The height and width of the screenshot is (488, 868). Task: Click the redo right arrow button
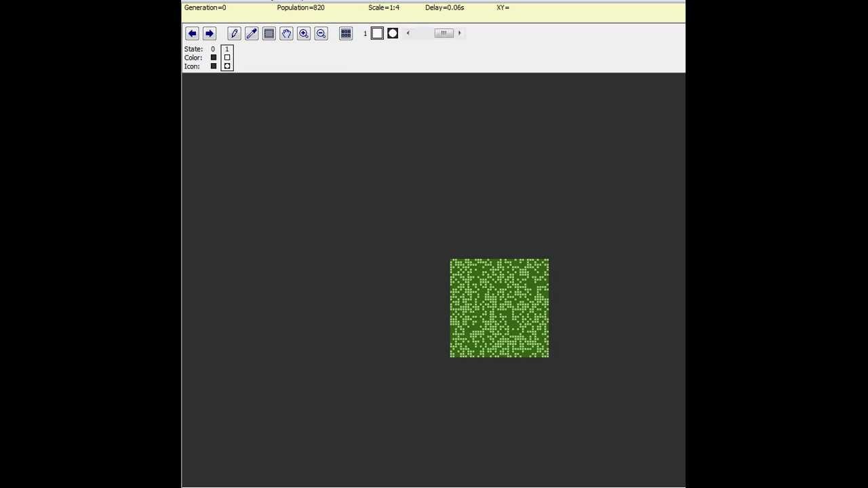tap(209, 33)
